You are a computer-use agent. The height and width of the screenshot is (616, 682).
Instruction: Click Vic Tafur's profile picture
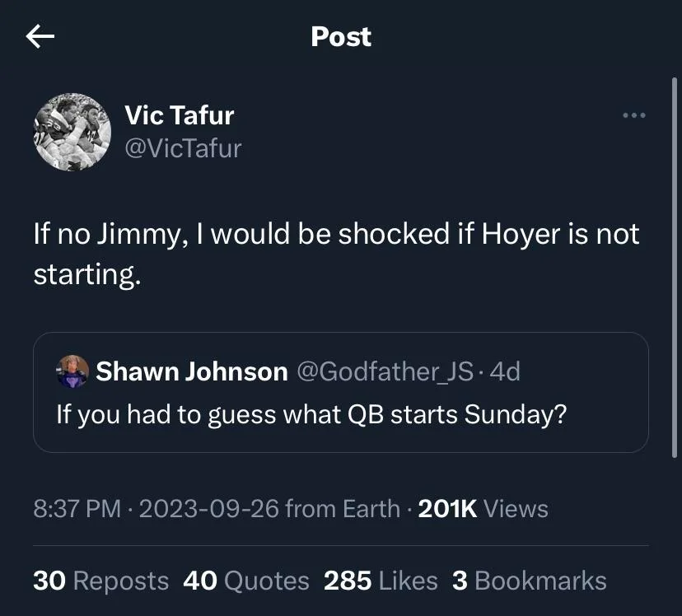(72, 132)
